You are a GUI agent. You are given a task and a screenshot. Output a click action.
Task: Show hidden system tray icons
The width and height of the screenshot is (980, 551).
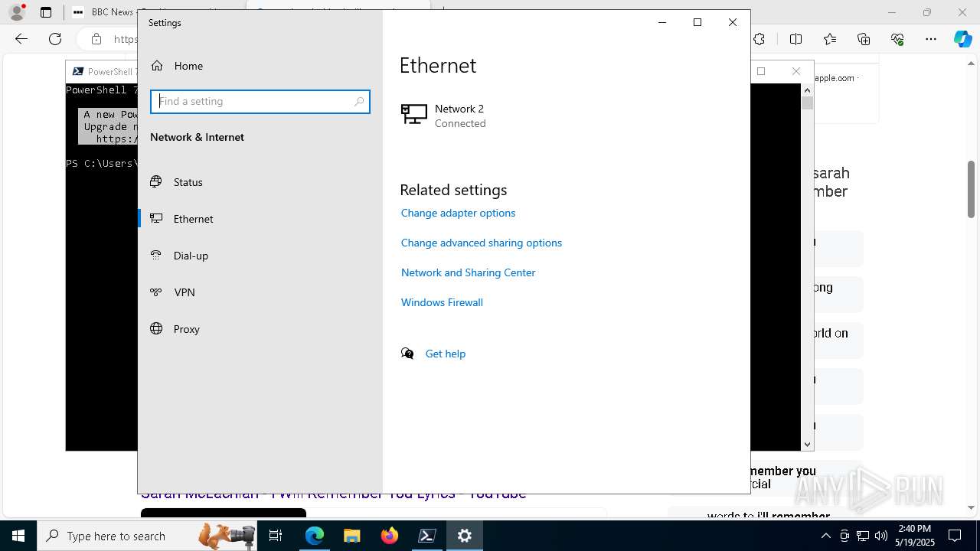(x=825, y=536)
